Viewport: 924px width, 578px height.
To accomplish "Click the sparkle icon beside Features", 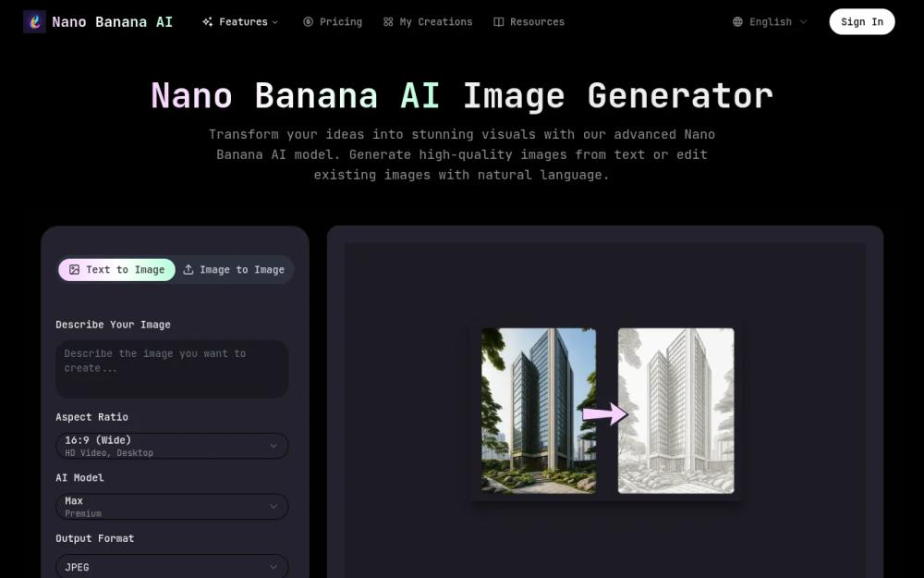I will click(207, 22).
